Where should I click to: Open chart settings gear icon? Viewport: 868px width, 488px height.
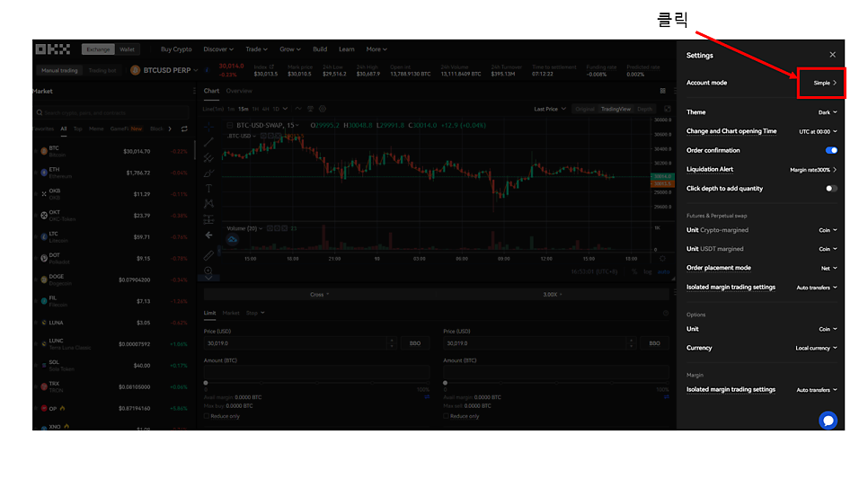pos(323,109)
